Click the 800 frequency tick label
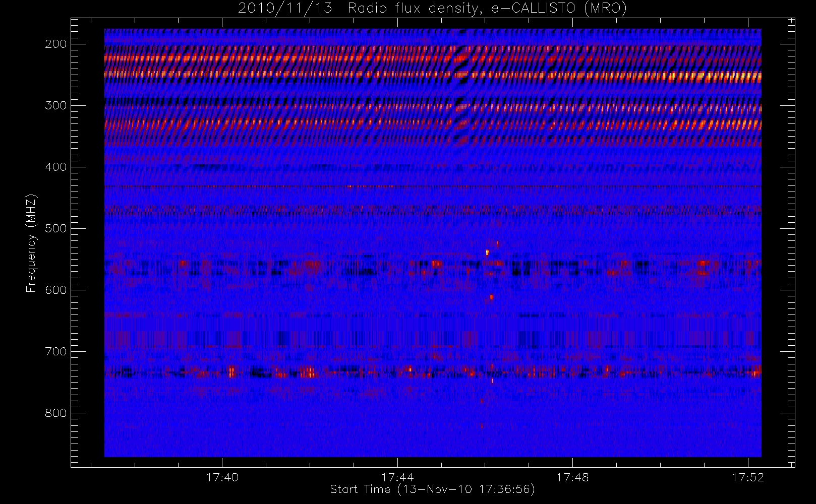The width and height of the screenshot is (816, 504). [x=56, y=413]
